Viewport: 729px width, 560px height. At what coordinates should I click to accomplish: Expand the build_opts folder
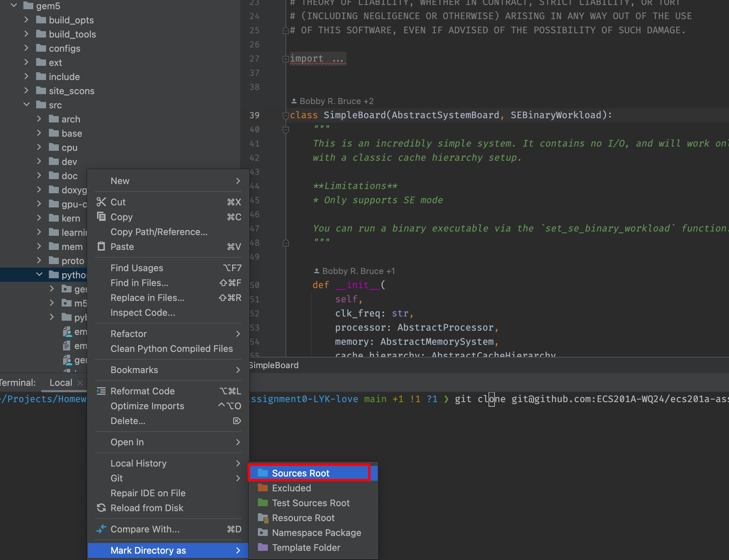coord(26,20)
